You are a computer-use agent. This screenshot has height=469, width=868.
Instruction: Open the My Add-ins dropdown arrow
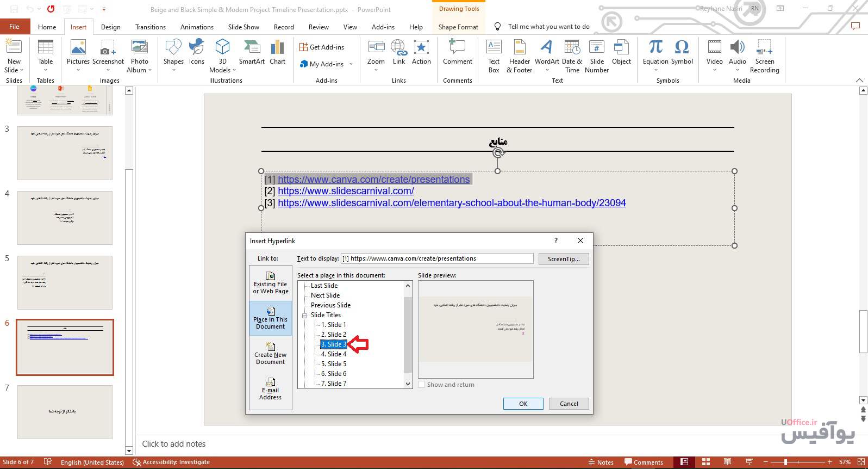point(351,64)
